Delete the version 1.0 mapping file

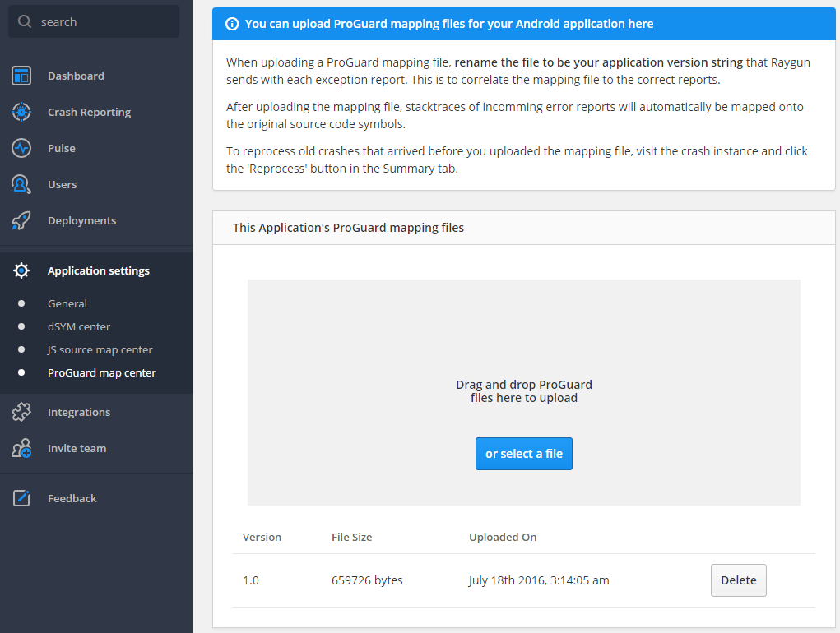[738, 580]
